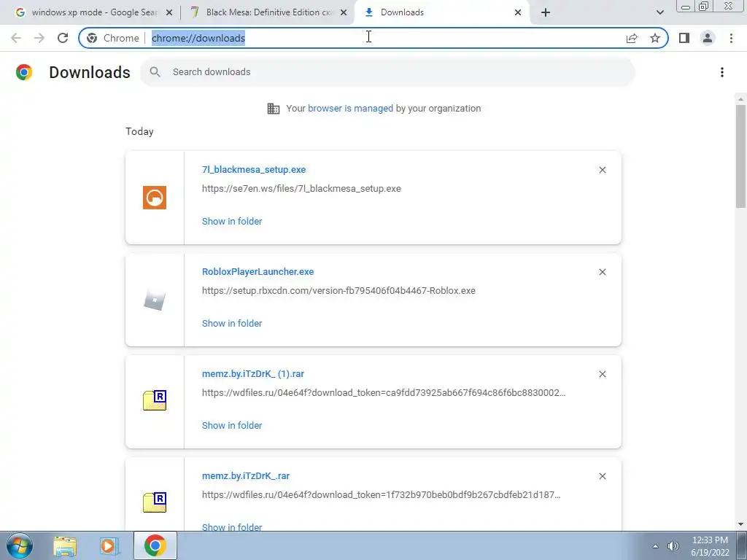Show 7l_blackmesa_setup.exe in folder
This screenshot has width=747, height=560.
[x=232, y=221]
